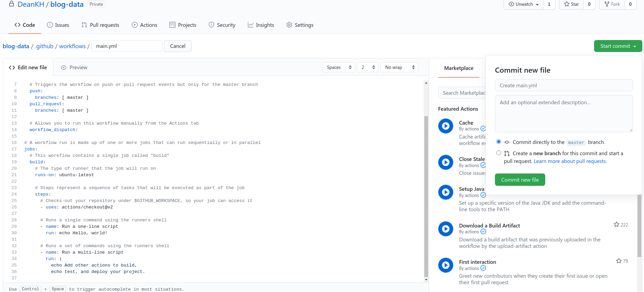Switch to the Preview tab
644x292 pixels.
tap(74, 68)
